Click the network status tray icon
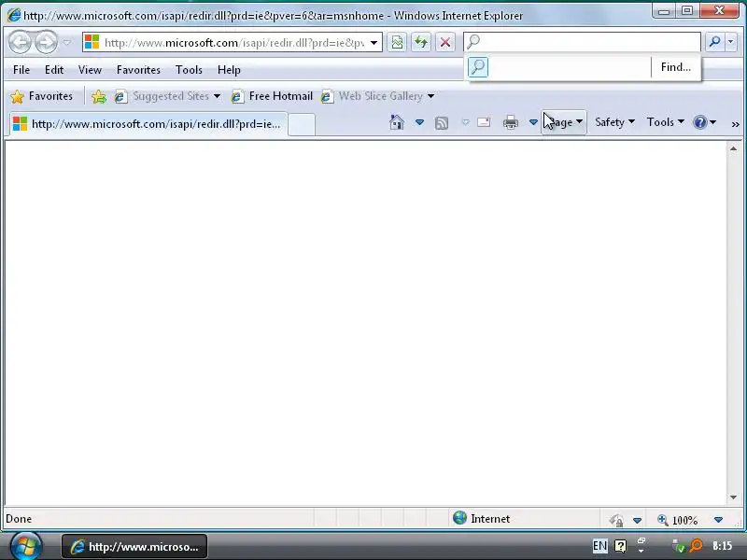Screen dimensions: 747x560 pos(678,546)
